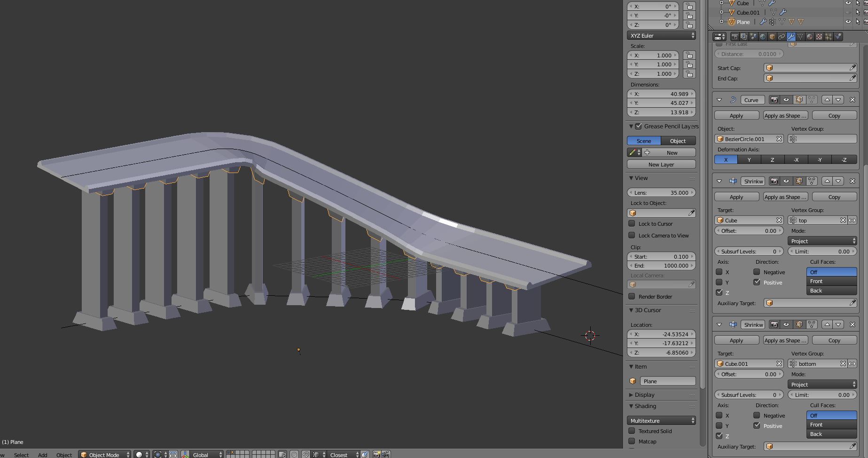Open the Add menu in viewport header

pos(42,455)
